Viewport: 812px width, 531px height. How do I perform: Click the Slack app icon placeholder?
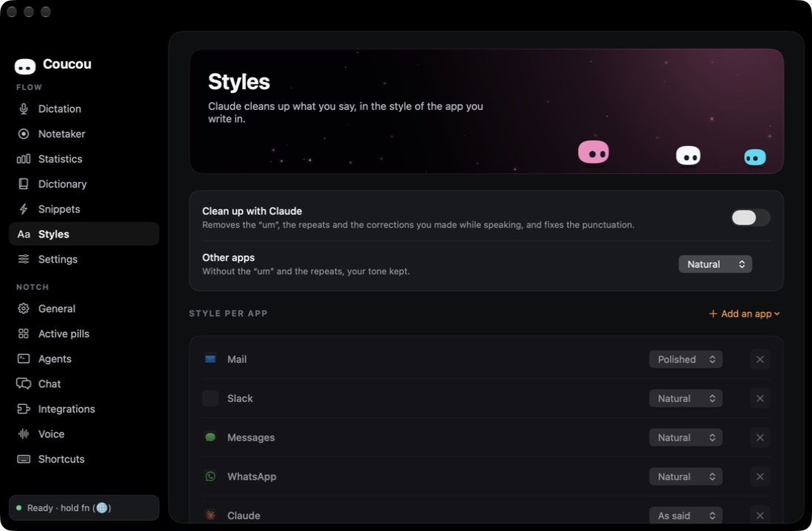(210, 398)
